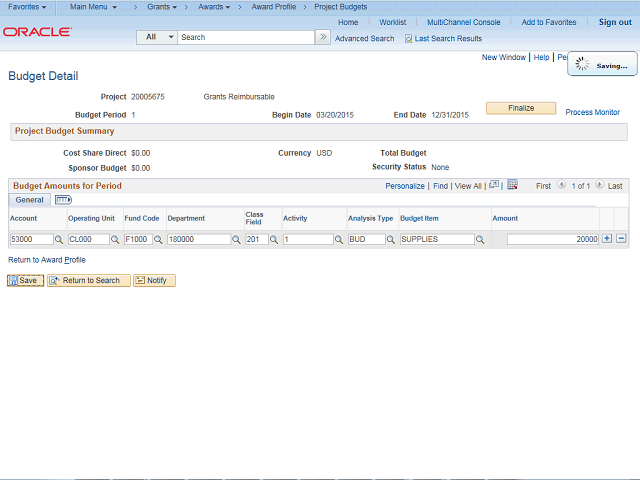
Task: Open lookup for the Account field
Action: pos(59,240)
